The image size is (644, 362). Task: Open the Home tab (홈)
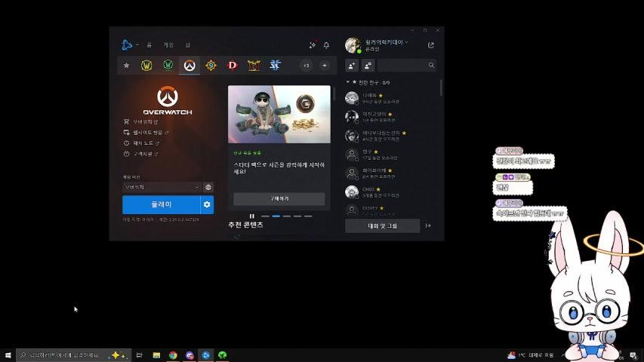click(x=149, y=45)
